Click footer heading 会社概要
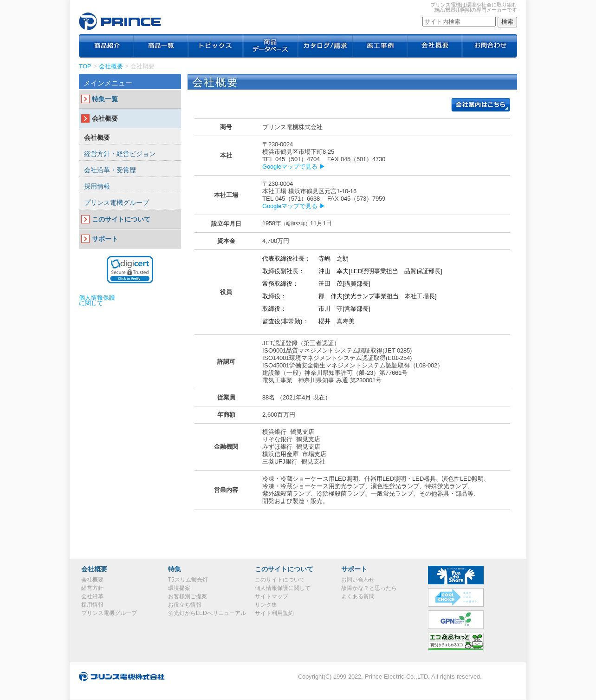The image size is (596, 700). [94, 569]
